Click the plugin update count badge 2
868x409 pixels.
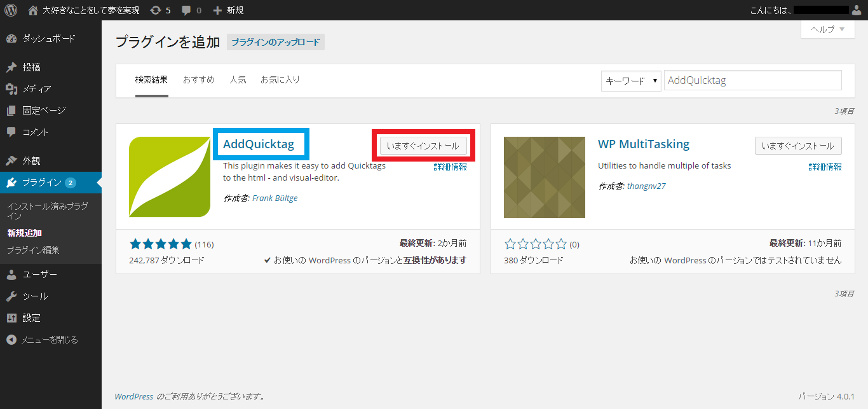tap(70, 183)
